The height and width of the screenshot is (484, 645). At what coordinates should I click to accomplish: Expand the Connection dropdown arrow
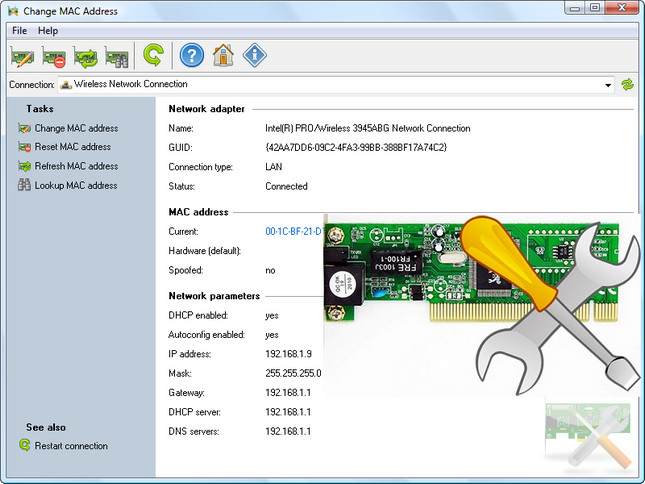pyautogui.click(x=607, y=85)
